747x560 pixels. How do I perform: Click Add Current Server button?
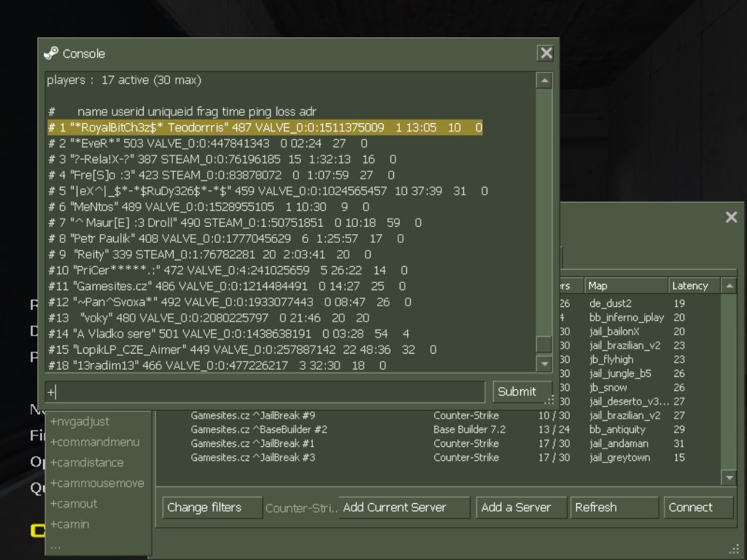coord(404,507)
